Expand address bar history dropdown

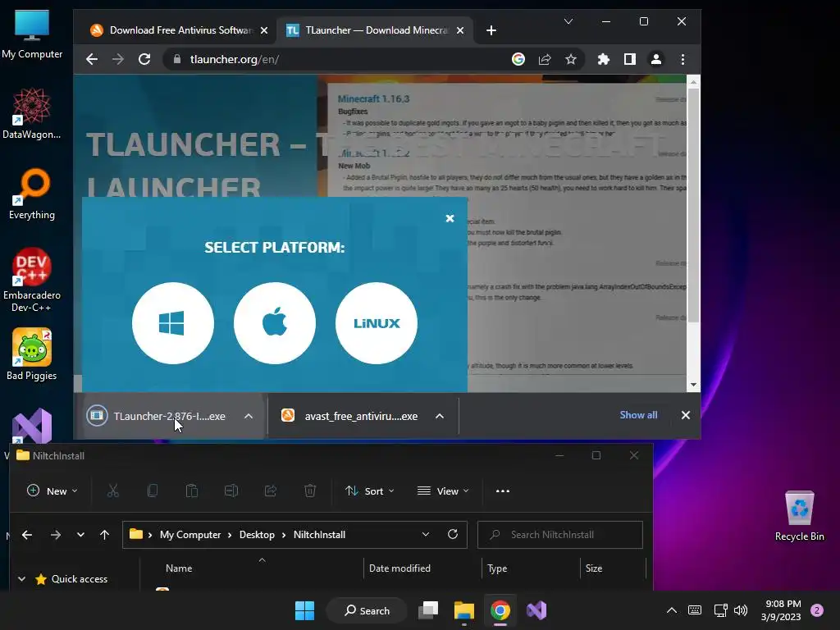[x=426, y=535]
